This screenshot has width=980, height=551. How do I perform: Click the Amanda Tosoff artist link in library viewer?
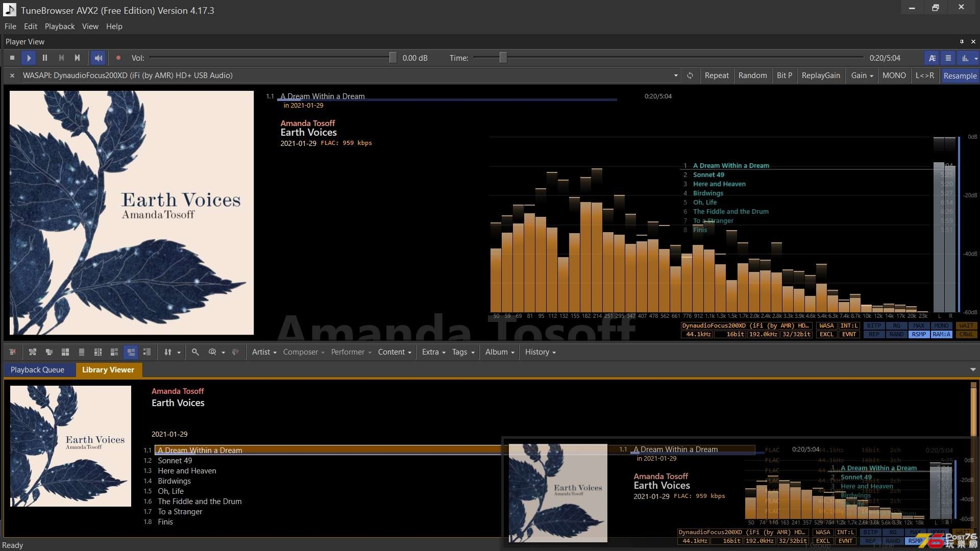pyautogui.click(x=178, y=391)
